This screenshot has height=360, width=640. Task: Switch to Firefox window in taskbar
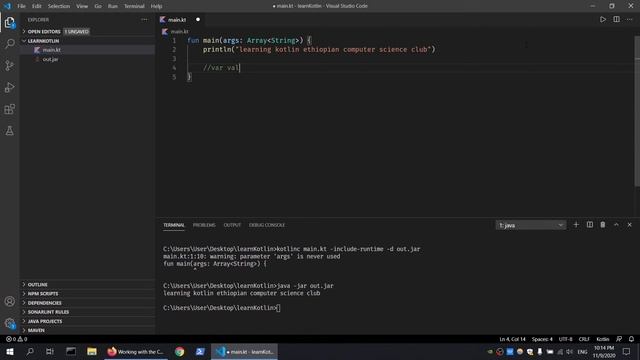[136, 351]
